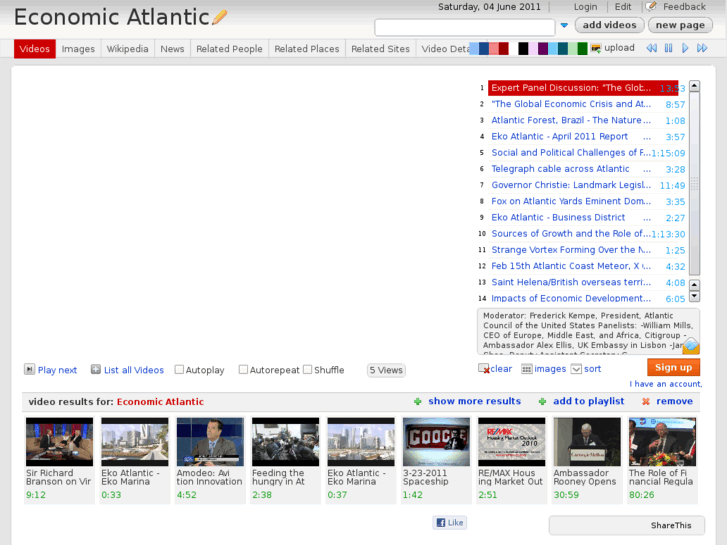The width and height of the screenshot is (727, 545).
Task: Toggle the Autorepeat checkbox
Action: click(243, 370)
